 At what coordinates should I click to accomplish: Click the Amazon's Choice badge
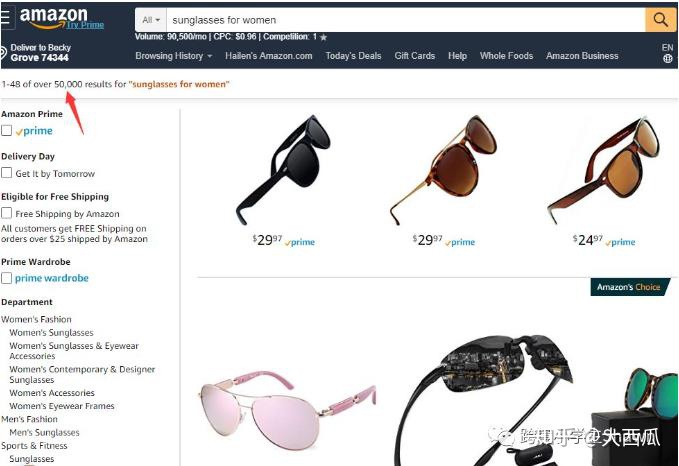coord(630,287)
